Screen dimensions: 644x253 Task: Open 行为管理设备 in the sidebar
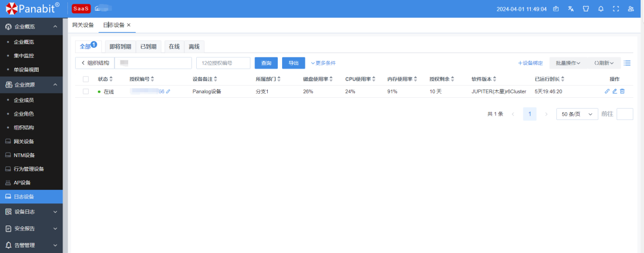31,169
